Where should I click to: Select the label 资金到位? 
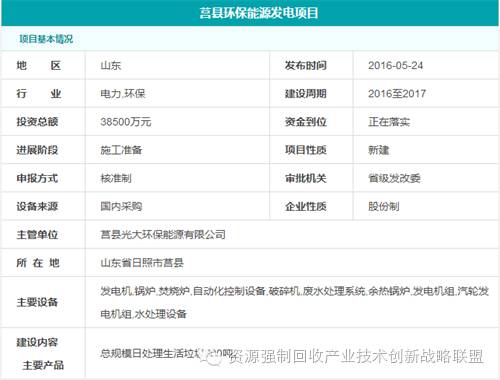tap(306, 122)
